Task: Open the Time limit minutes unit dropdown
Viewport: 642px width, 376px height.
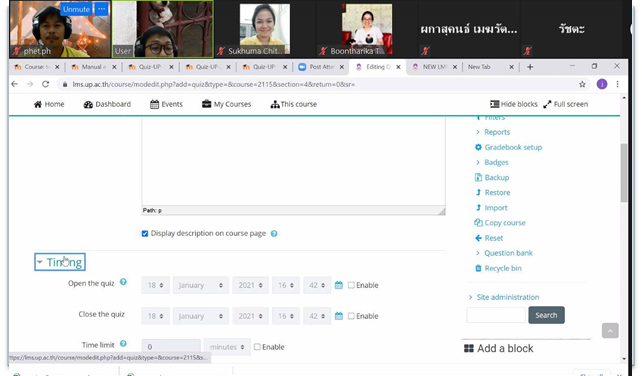Action: tap(227, 347)
